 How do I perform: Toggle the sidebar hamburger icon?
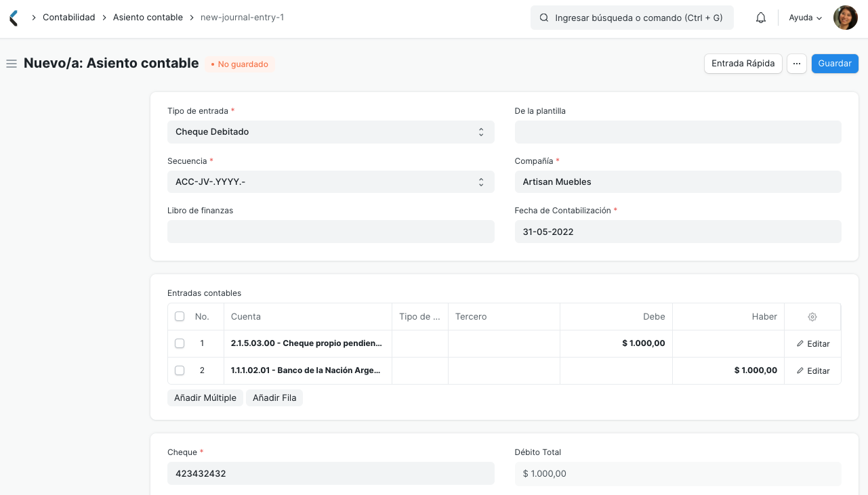(12, 64)
